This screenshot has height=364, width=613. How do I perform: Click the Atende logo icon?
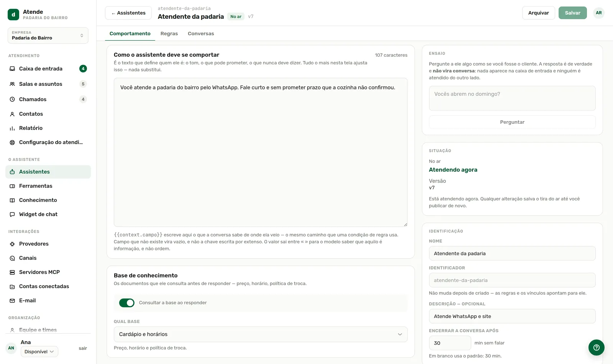[13, 15]
